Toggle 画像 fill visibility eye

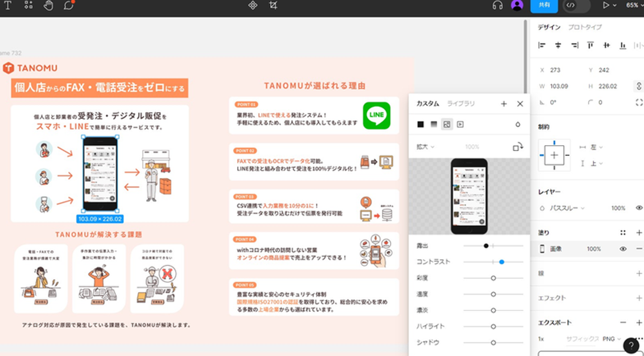(x=623, y=249)
